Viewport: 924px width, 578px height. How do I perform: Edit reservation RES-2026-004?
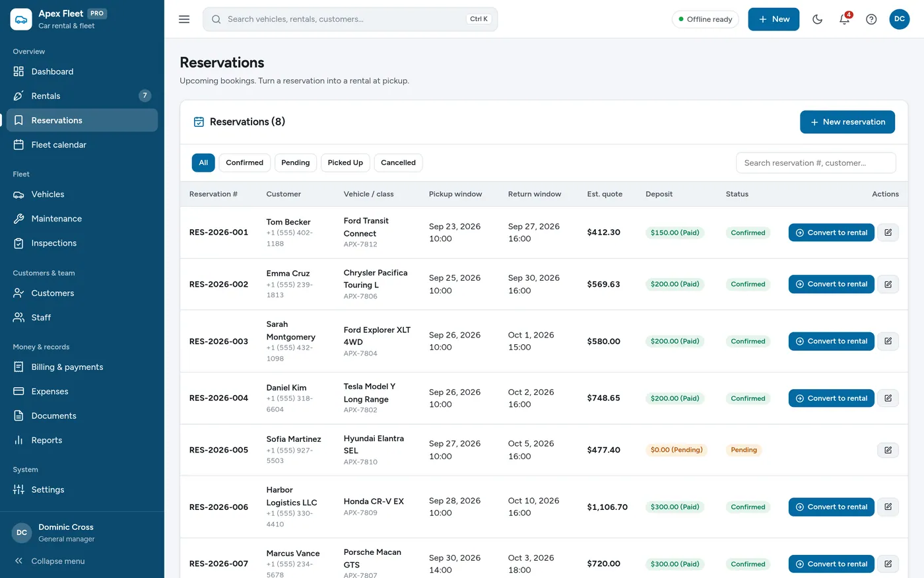[x=888, y=398]
